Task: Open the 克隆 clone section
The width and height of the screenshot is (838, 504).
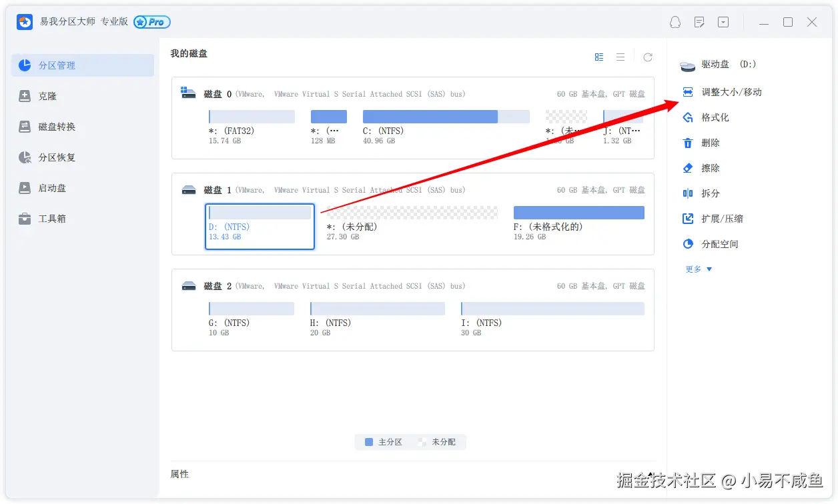Action: (83, 96)
